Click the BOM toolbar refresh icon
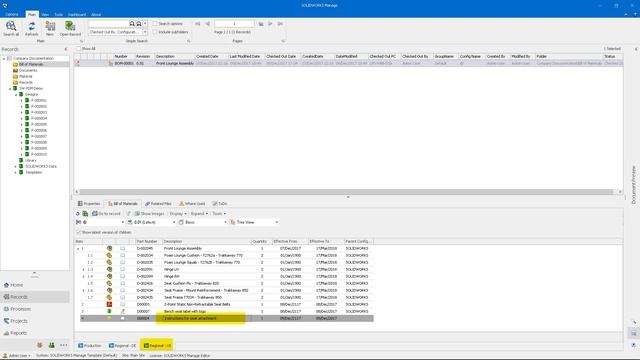640x360 pixels. pyautogui.click(x=78, y=213)
